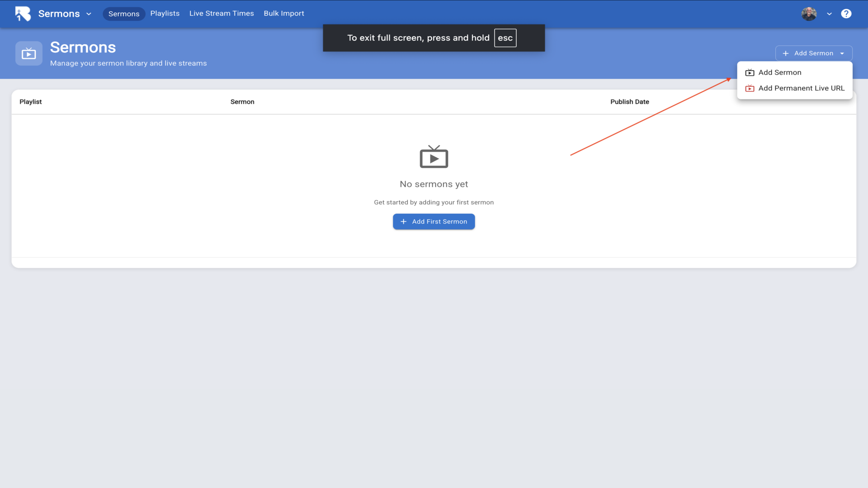Click the large empty-state TV play icon
Viewport: 868px width, 488px height.
coord(434,157)
